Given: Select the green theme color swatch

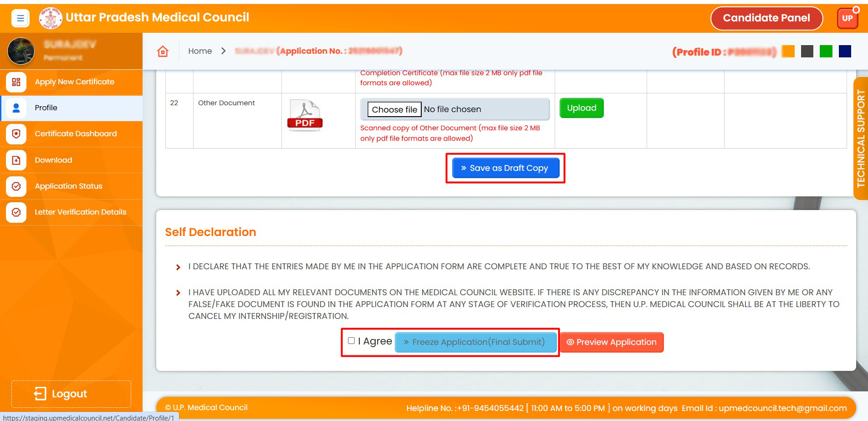Looking at the screenshot, I should pyautogui.click(x=826, y=51).
